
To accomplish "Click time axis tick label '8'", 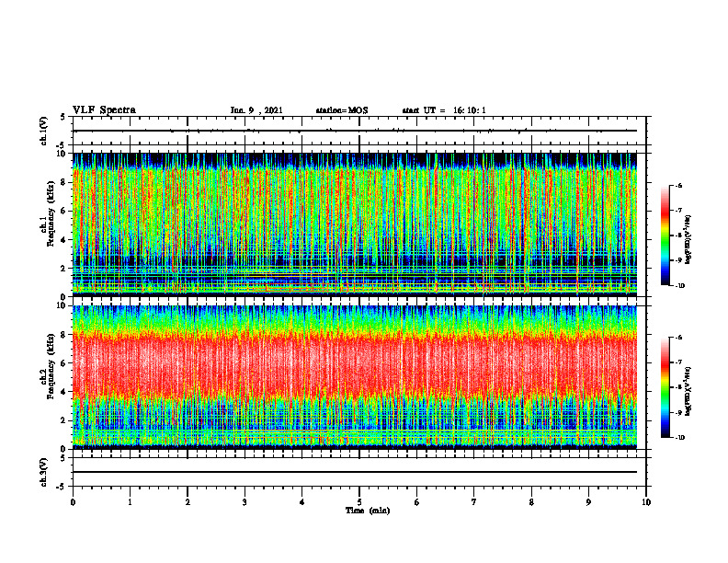I will pos(531,502).
